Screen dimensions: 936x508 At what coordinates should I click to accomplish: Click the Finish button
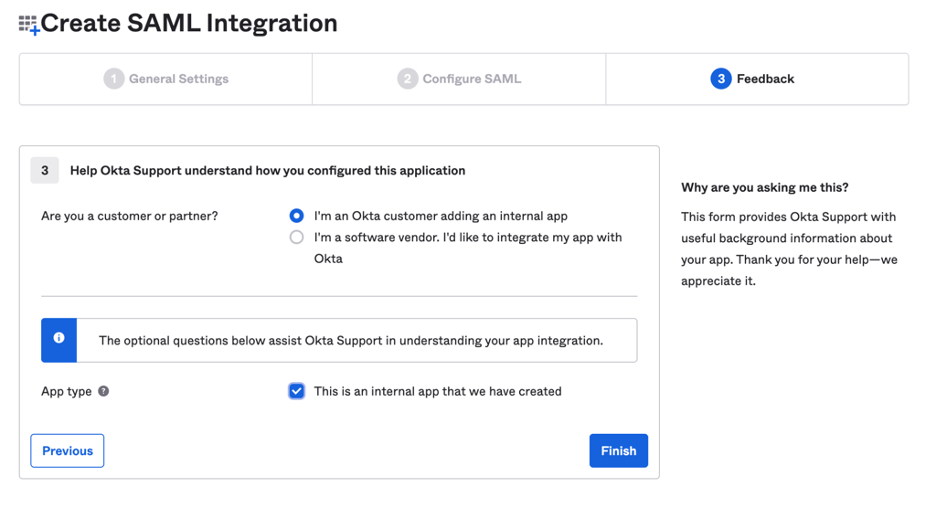click(x=618, y=451)
